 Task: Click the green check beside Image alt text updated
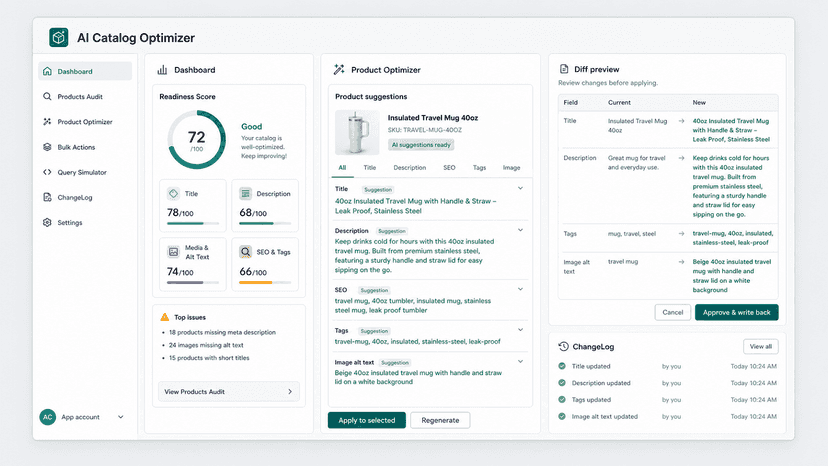pos(562,416)
